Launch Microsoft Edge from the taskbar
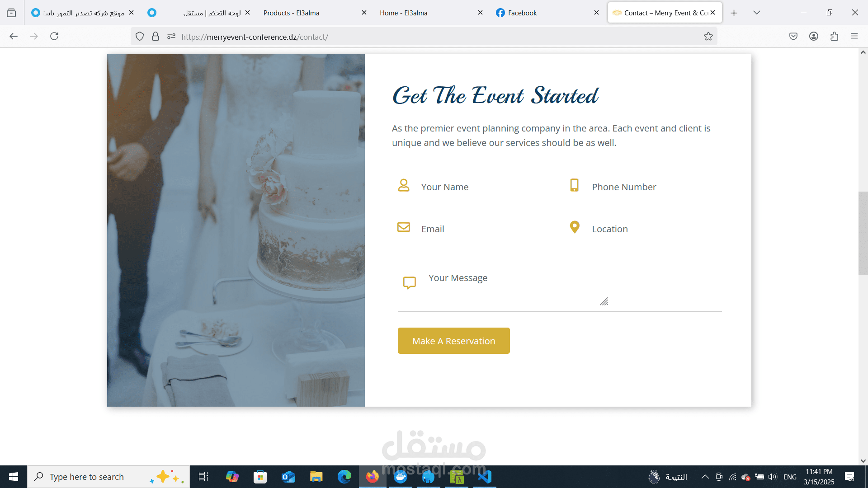 pyautogui.click(x=344, y=477)
